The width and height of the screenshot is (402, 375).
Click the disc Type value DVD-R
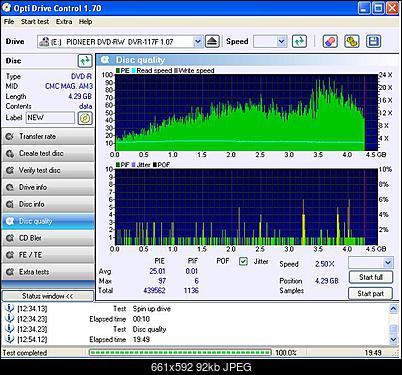(81, 76)
